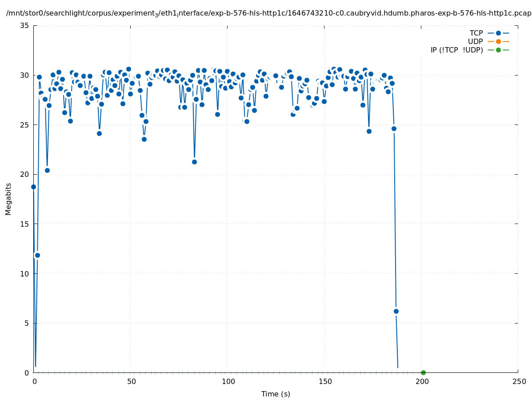
Task: Click the TCP legend label text
Action: click(476, 33)
